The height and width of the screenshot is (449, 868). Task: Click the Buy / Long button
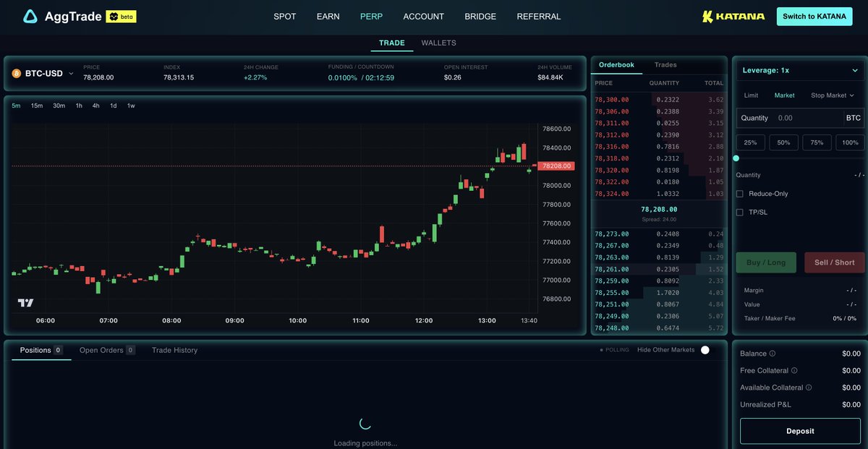point(766,262)
